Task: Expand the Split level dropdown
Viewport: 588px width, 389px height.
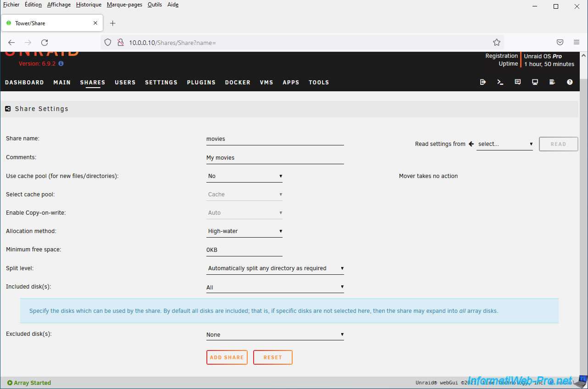Action: click(275, 268)
